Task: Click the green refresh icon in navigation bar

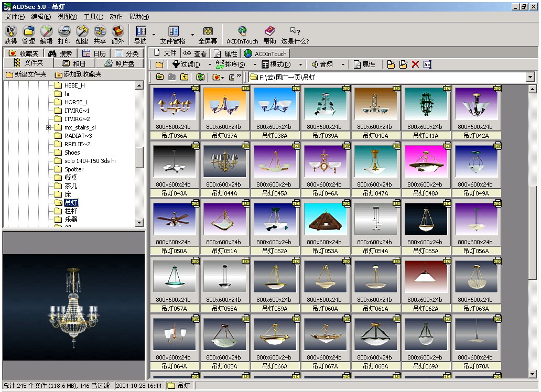Action: coord(200,78)
